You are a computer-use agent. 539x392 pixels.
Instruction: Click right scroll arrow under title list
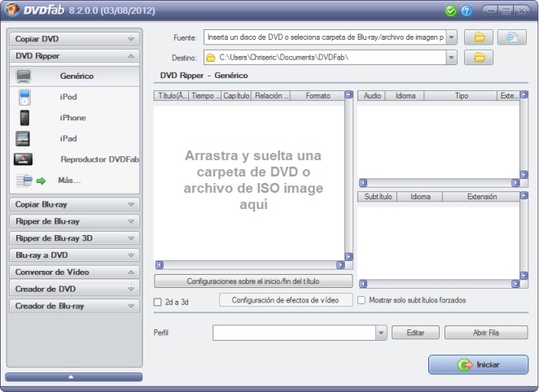(340, 265)
